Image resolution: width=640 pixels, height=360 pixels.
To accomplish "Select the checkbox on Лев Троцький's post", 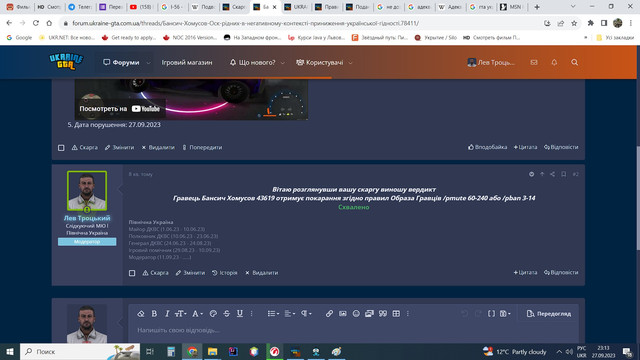I will 132,273.
